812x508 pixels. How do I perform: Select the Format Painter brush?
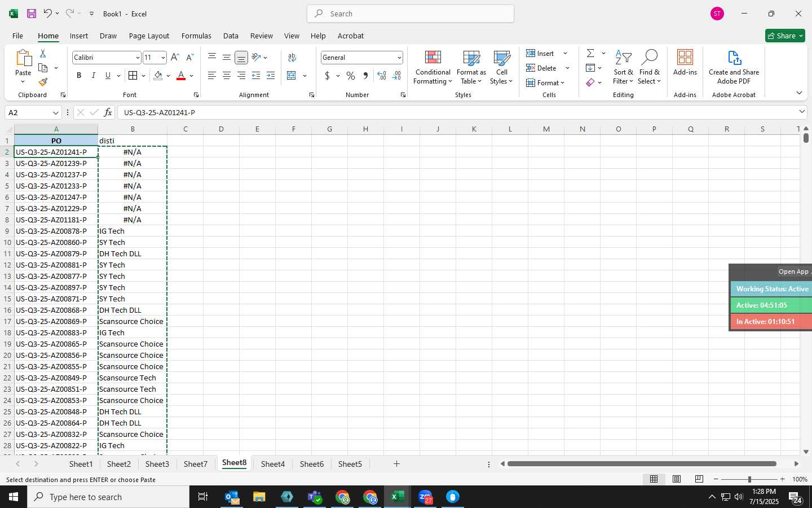coord(43,82)
